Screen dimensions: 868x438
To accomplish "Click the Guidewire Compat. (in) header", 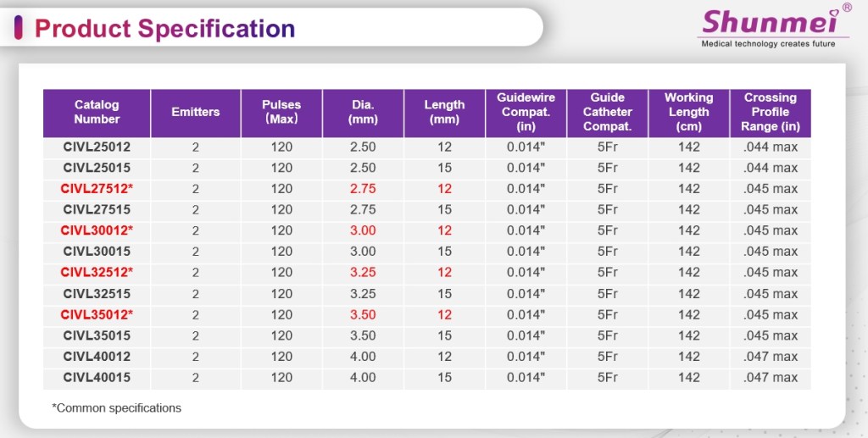I will 526,112.
